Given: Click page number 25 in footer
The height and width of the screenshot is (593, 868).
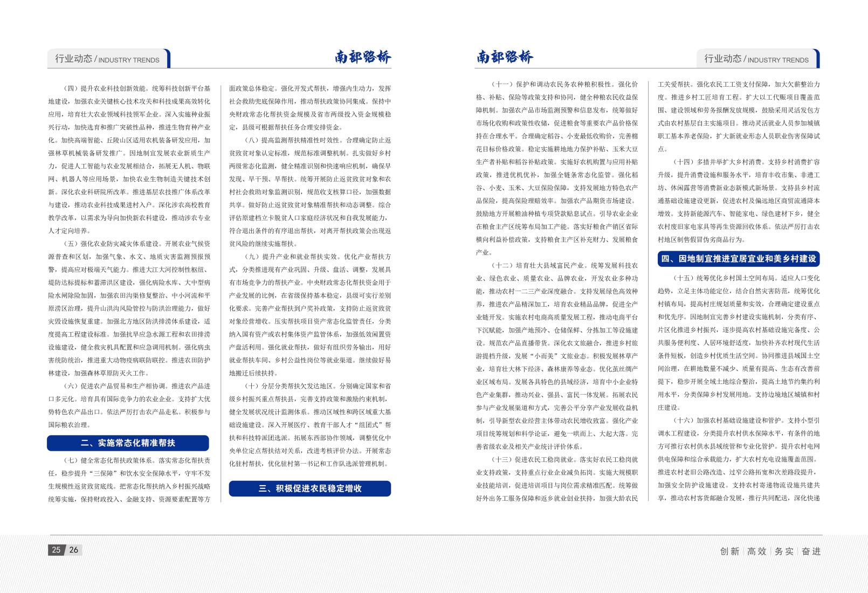Looking at the screenshot, I should click(x=56, y=550).
